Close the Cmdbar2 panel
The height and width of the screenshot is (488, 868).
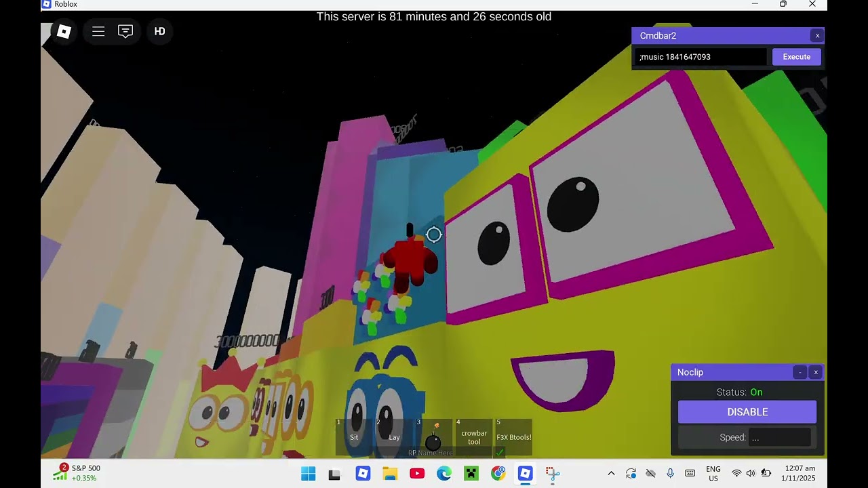(x=817, y=36)
